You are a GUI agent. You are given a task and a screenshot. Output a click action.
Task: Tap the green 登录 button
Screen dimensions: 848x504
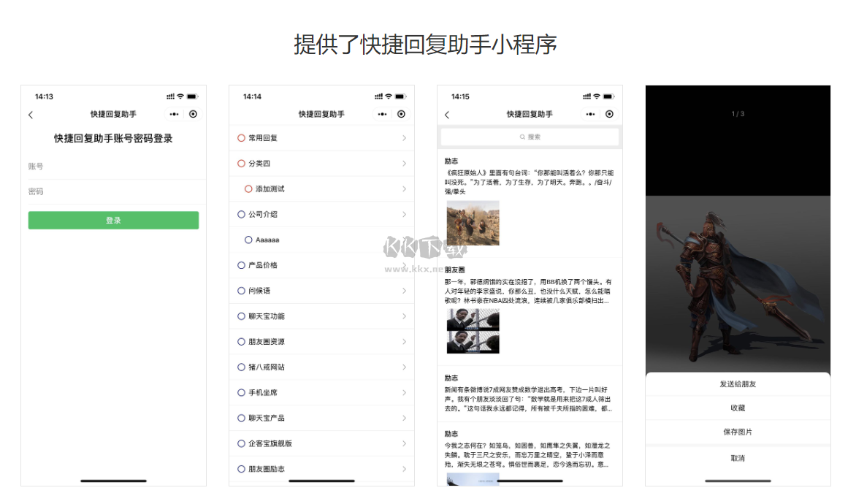113,220
